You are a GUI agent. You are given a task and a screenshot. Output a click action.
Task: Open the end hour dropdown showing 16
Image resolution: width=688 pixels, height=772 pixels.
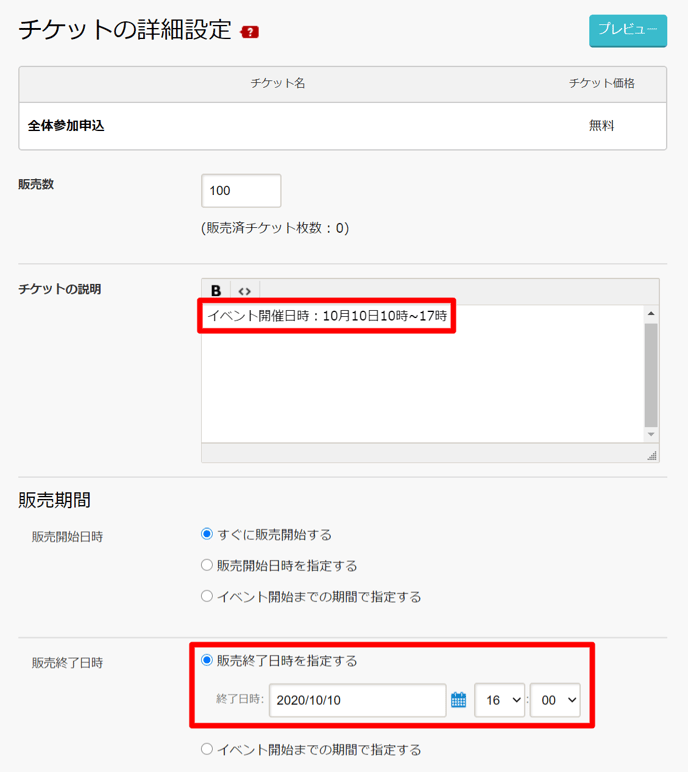tap(499, 700)
